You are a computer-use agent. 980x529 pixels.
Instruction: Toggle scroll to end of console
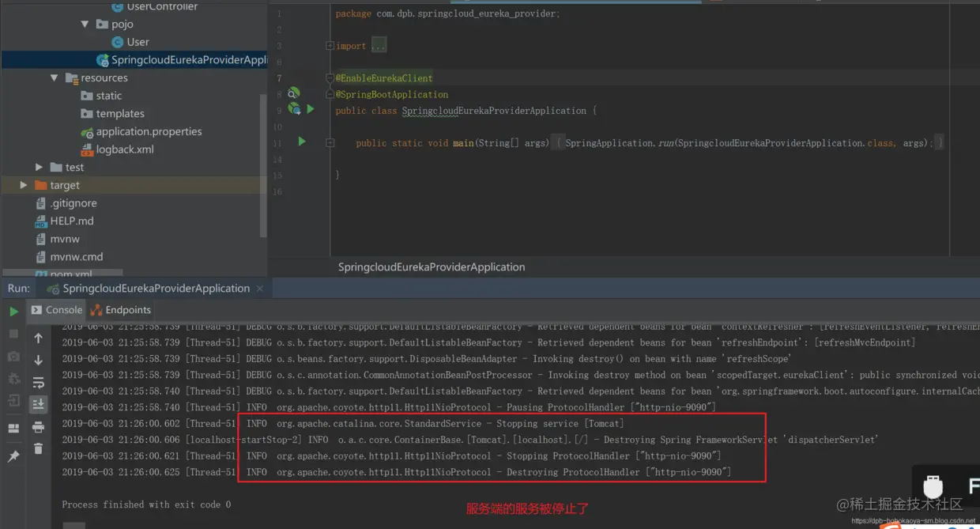tap(38, 404)
